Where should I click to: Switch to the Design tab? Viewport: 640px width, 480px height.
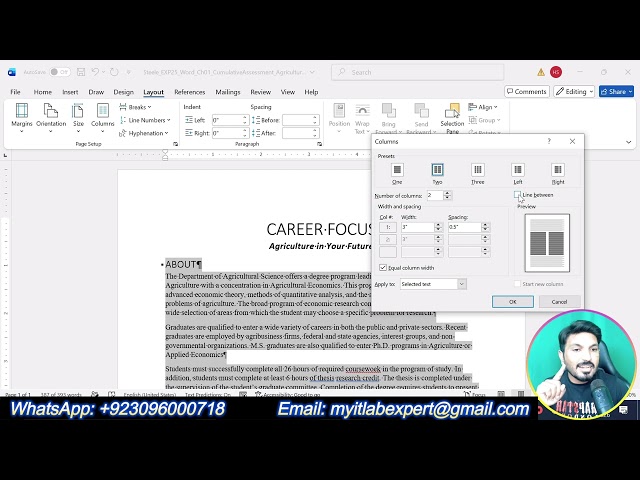[x=124, y=92]
